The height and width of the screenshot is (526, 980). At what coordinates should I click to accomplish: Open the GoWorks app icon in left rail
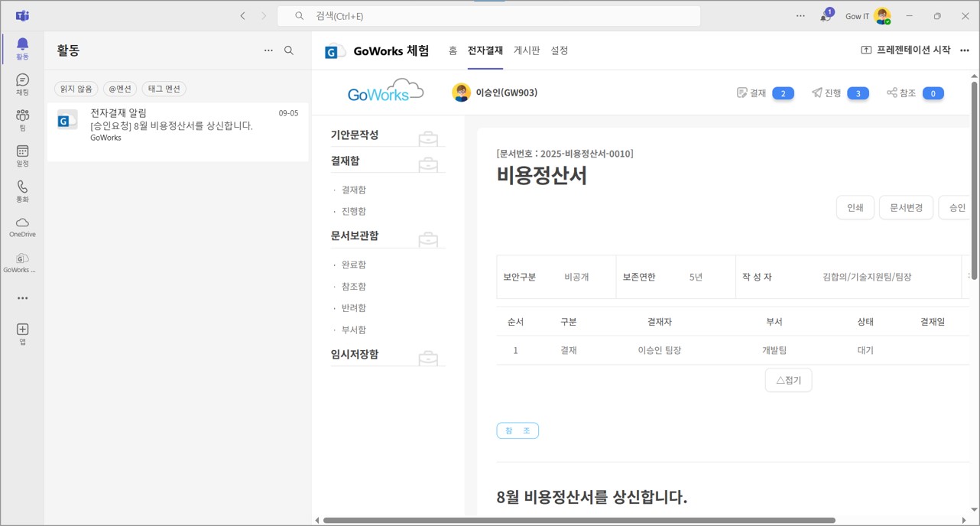(x=21, y=262)
